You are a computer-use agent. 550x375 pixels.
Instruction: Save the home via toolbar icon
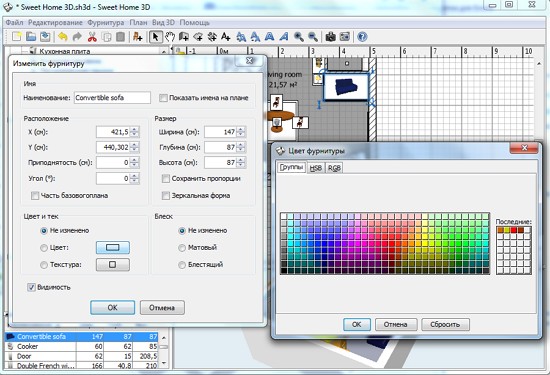tap(45, 36)
